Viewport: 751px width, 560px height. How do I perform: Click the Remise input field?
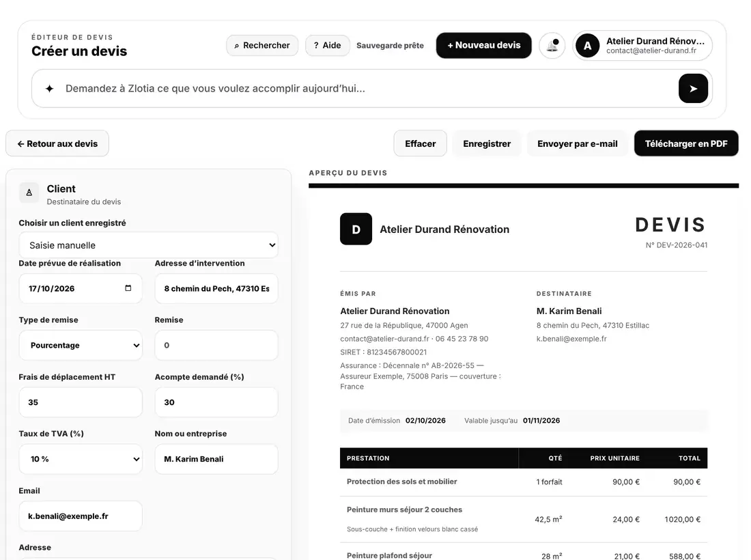pos(216,346)
